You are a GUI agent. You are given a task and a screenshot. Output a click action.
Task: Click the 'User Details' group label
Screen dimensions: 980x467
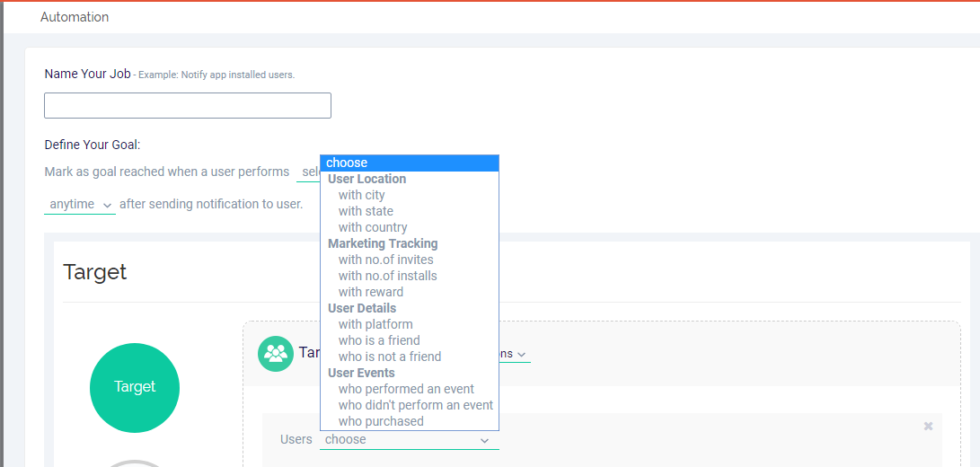[x=362, y=308]
